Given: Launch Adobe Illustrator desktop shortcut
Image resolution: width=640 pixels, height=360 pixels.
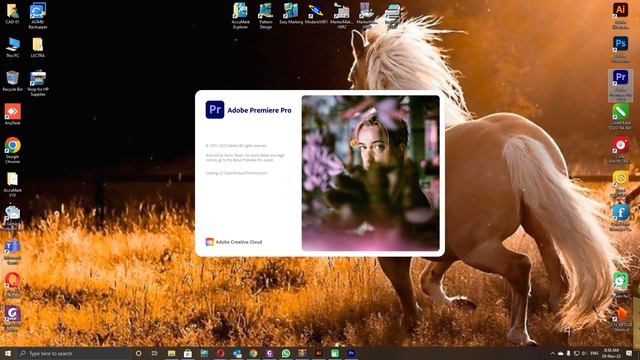Looking at the screenshot, I should [620, 16].
